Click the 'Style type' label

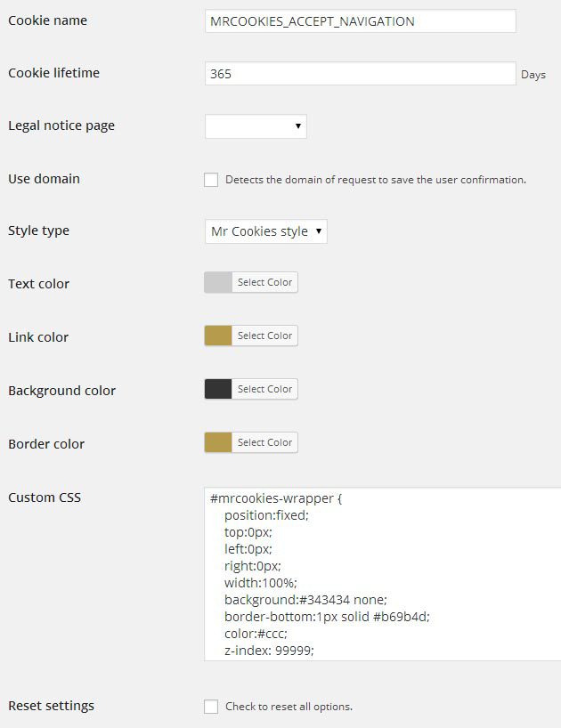[38, 231]
